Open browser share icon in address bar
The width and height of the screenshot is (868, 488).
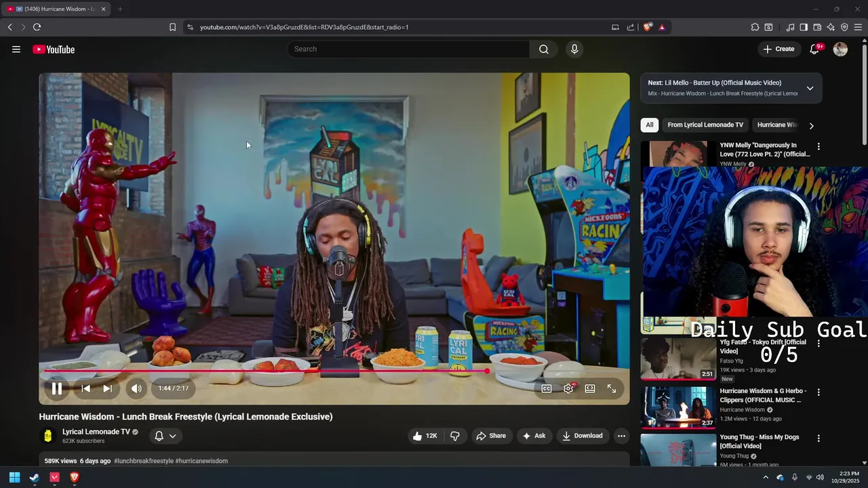coord(631,27)
